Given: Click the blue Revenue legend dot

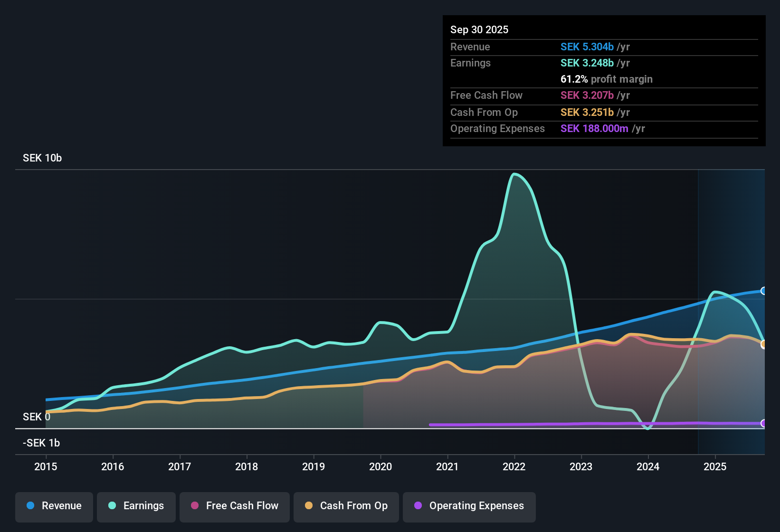Looking at the screenshot, I should (x=30, y=506).
